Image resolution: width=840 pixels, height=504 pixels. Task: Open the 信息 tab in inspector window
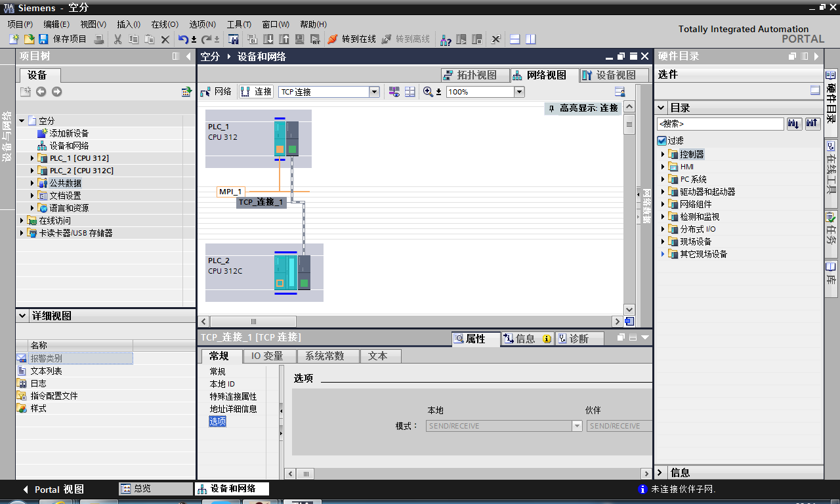tap(527, 339)
